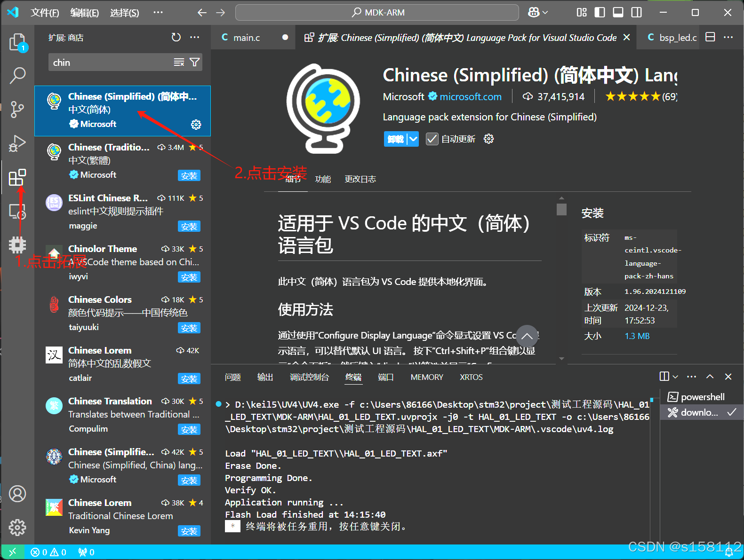Screen dimensions: 744x560
Task: Refresh the extensions marketplace list
Action: (x=176, y=37)
